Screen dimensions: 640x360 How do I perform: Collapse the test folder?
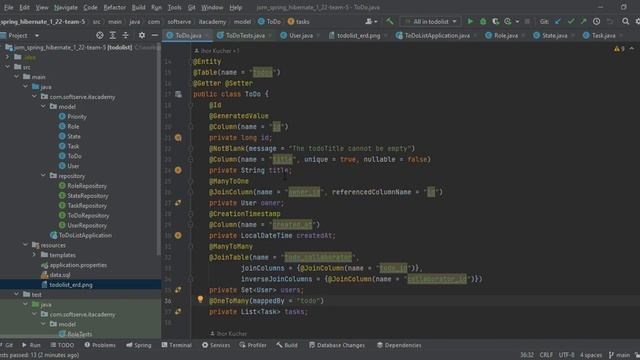point(17,295)
